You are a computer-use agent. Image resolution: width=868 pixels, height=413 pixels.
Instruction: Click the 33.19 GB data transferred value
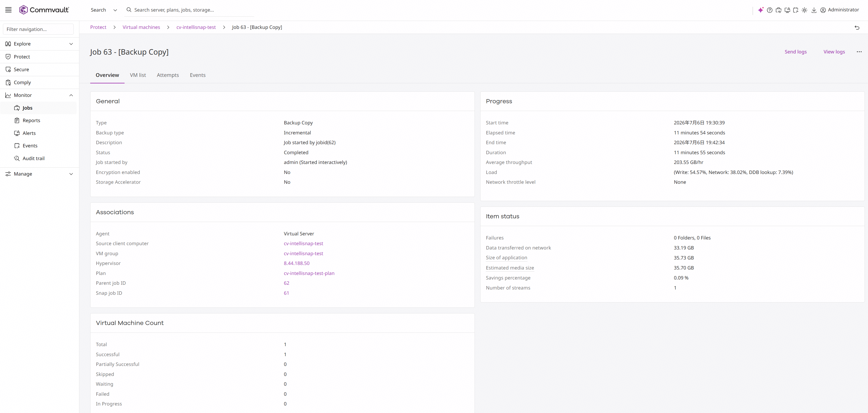pyautogui.click(x=684, y=248)
